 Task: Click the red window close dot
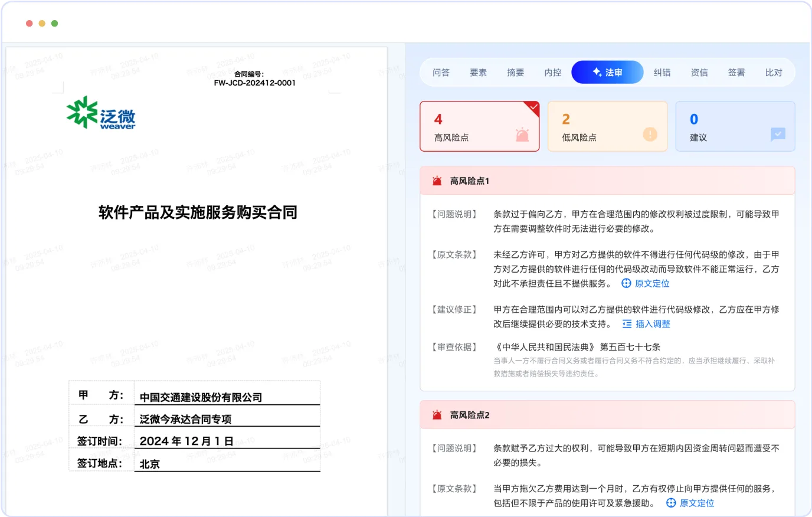tap(29, 24)
